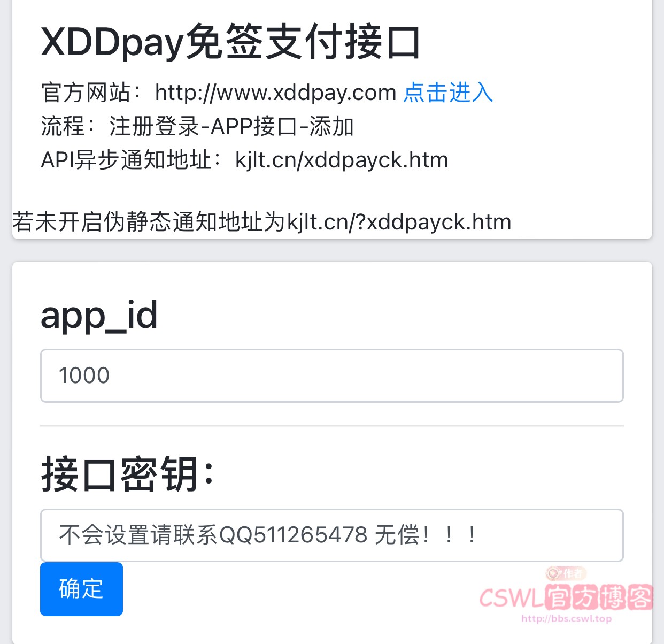Screen dimensions: 664x644
Task: Click the divider line below app_id field
Action: [x=332, y=426]
